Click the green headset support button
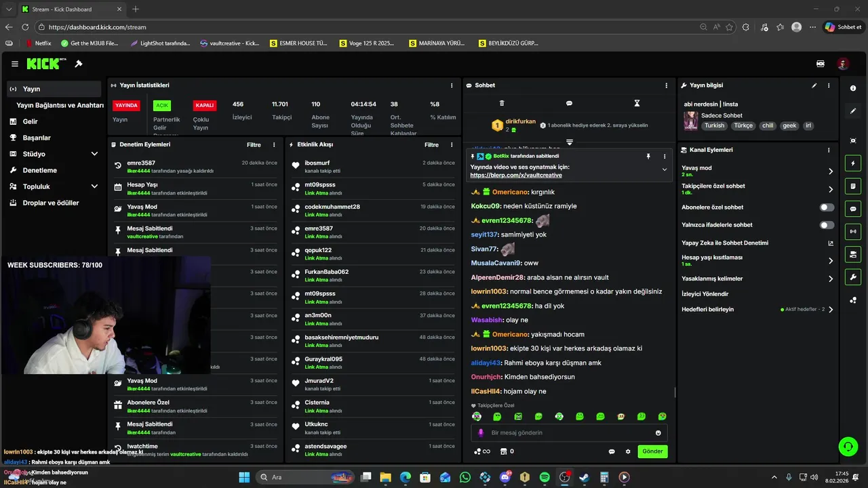Screen dimensions: 868x488 pos(848,446)
